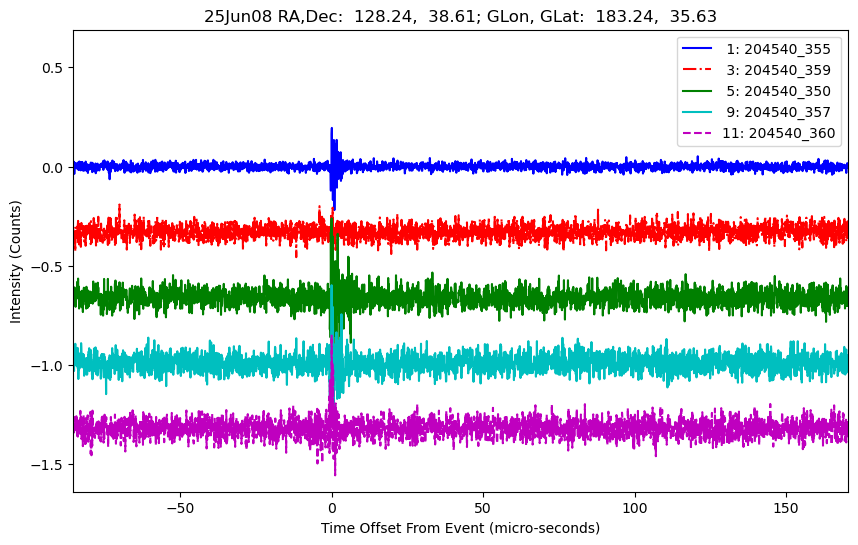Click the blue trace peak at time zero

coord(332,129)
